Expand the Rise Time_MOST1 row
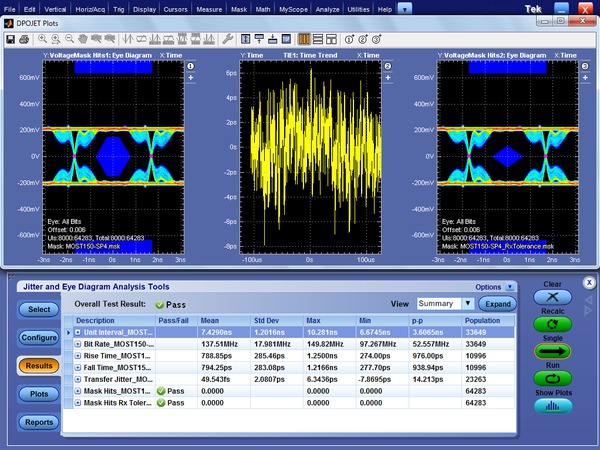 click(x=78, y=356)
